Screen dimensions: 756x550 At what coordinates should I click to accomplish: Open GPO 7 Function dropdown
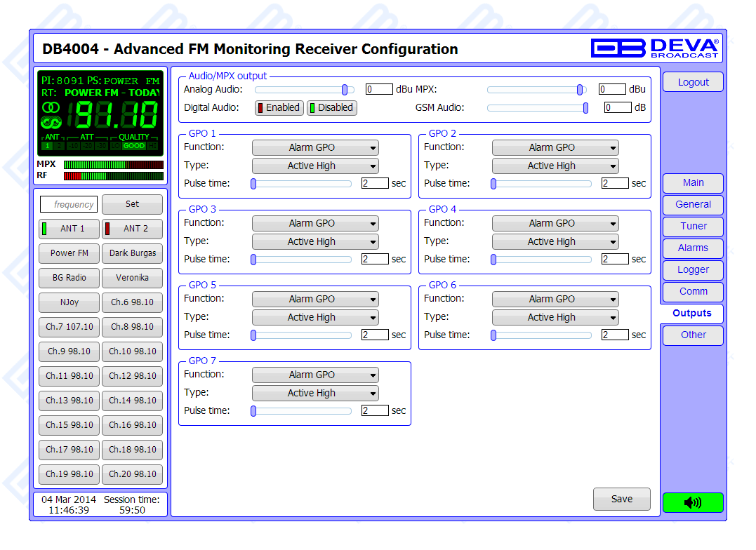[x=315, y=375]
